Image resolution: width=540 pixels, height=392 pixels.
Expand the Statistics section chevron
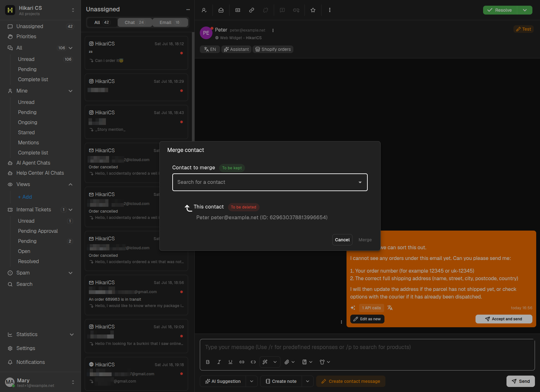tap(72, 335)
